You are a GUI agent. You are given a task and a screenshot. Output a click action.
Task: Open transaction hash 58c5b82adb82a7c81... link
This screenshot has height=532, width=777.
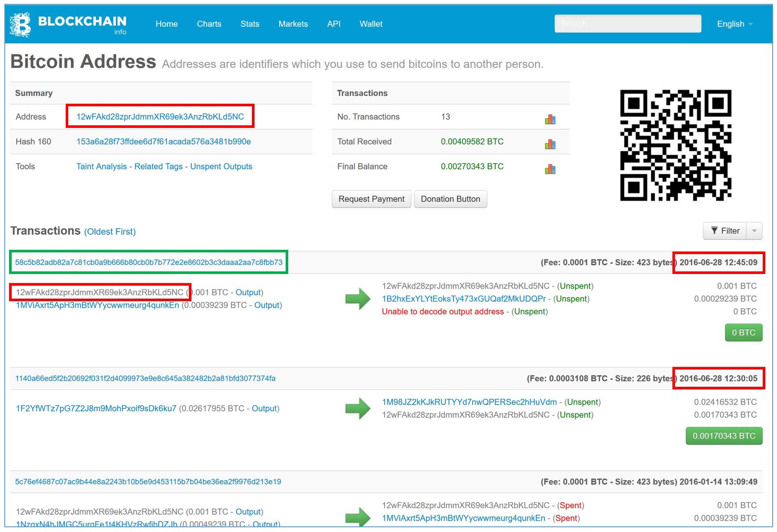(x=149, y=262)
